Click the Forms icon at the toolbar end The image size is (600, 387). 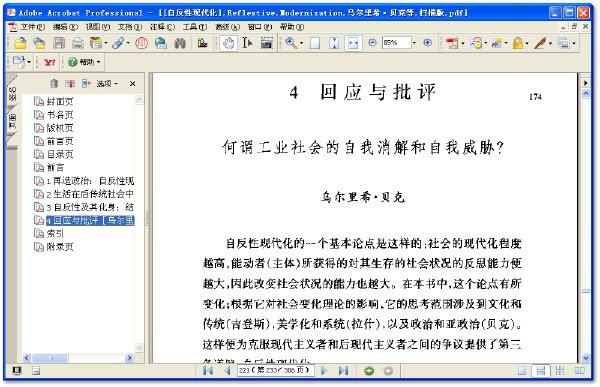[563, 43]
